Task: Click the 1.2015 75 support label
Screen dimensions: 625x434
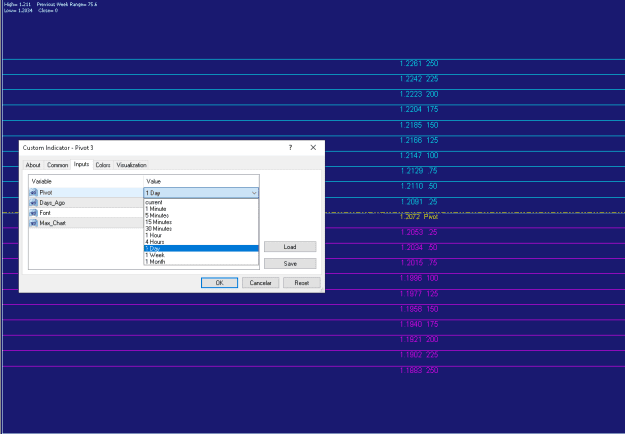Action: tap(419, 263)
